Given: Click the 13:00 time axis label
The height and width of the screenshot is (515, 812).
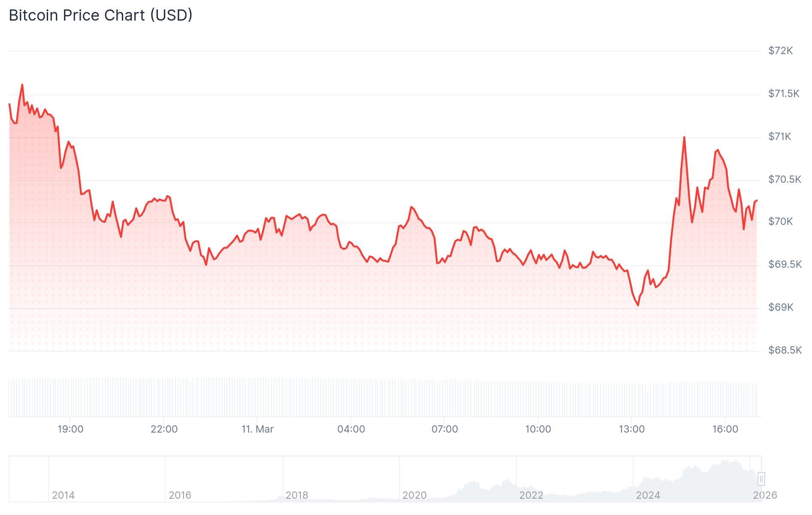Looking at the screenshot, I should tap(631, 429).
